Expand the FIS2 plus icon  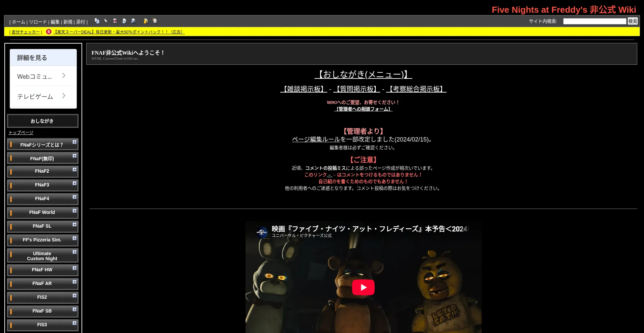tap(74, 296)
